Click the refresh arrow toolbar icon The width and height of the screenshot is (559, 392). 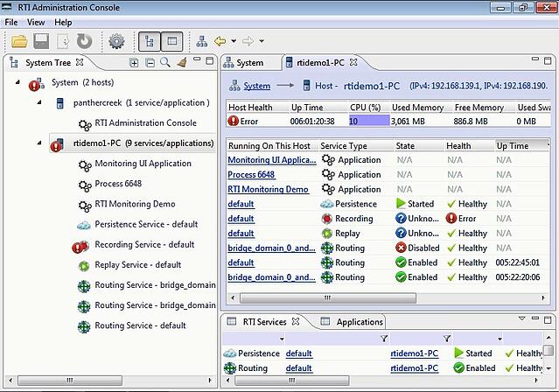pos(85,41)
